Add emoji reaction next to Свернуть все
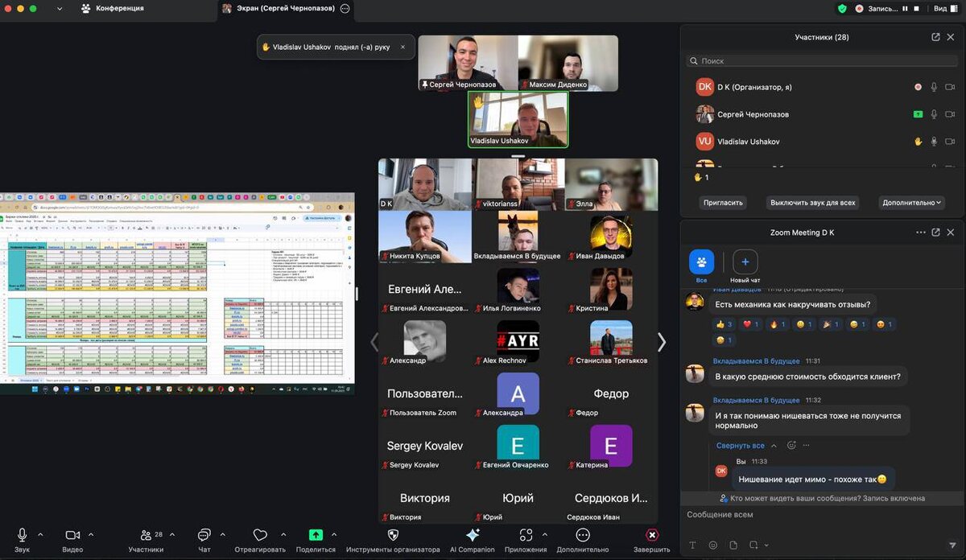Screen dimensions: 966x560 click(791, 446)
